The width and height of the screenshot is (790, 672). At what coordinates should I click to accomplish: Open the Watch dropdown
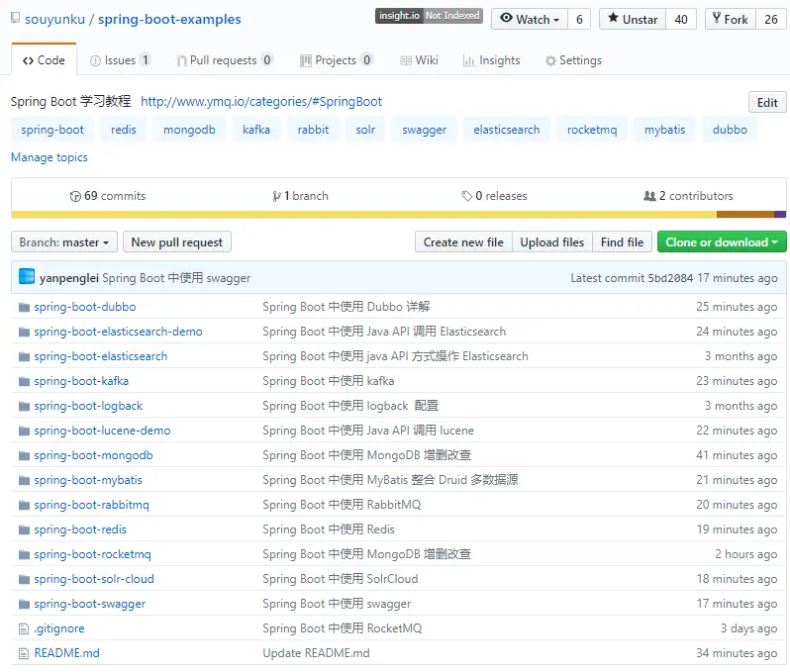point(530,19)
